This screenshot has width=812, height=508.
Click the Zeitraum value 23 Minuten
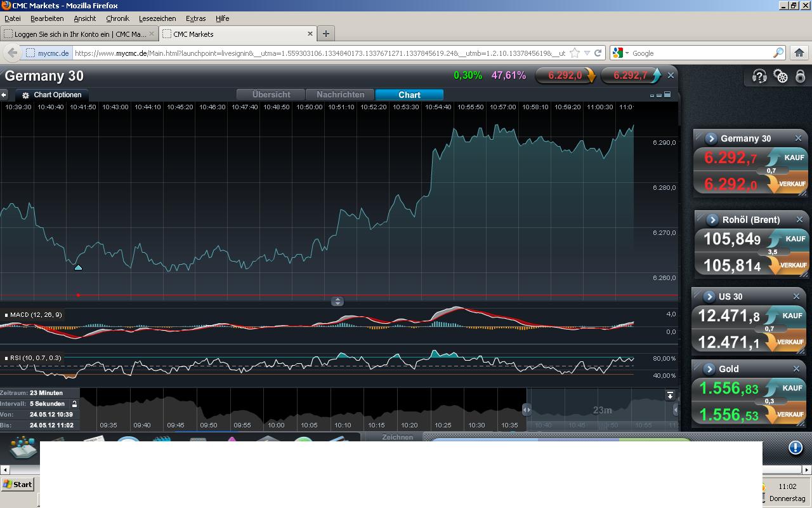(x=46, y=393)
